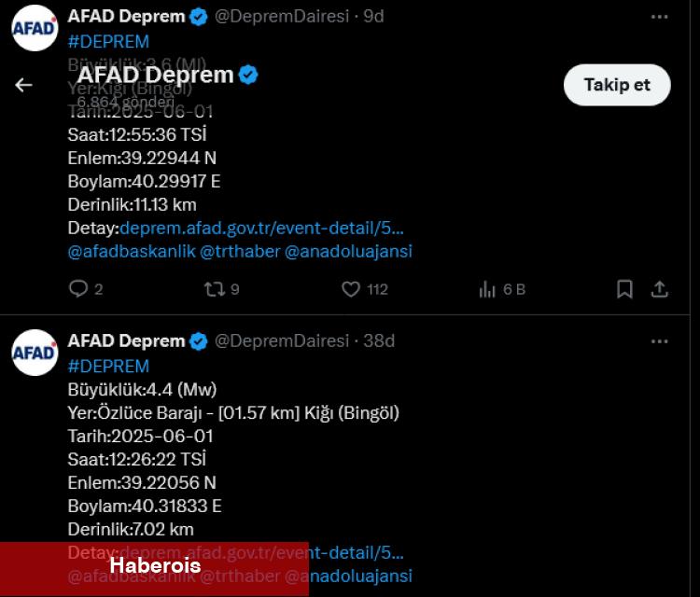The height and width of the screenshot is (597, 700).
Task: Open more options for the 38d tweet
Action: coord(659,341)
